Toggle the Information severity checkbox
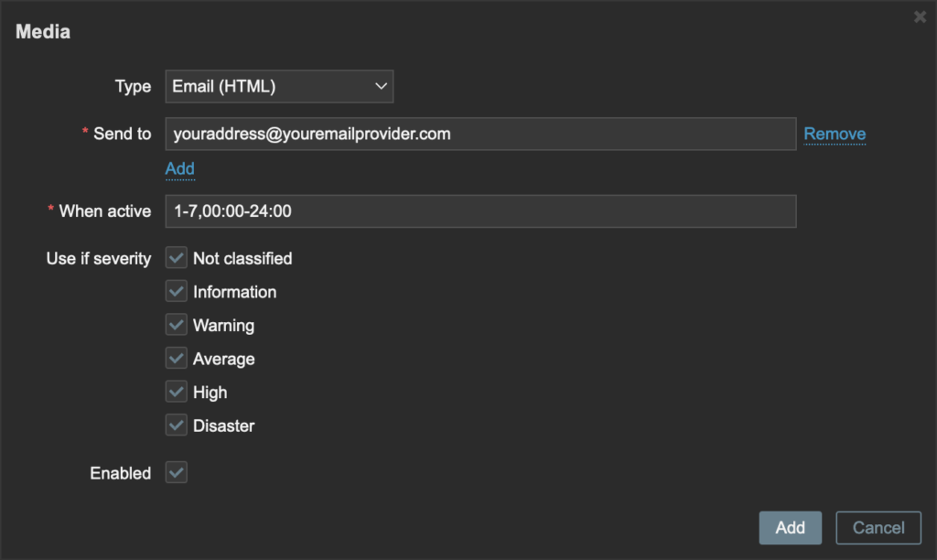This screenshot has height=560, width=937. point(177,292)
